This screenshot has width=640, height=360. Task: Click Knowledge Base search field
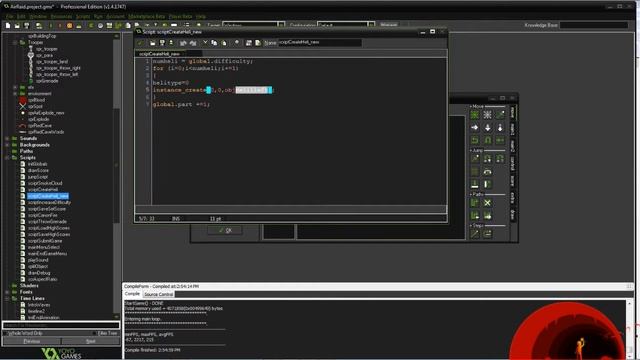[594, 25]
